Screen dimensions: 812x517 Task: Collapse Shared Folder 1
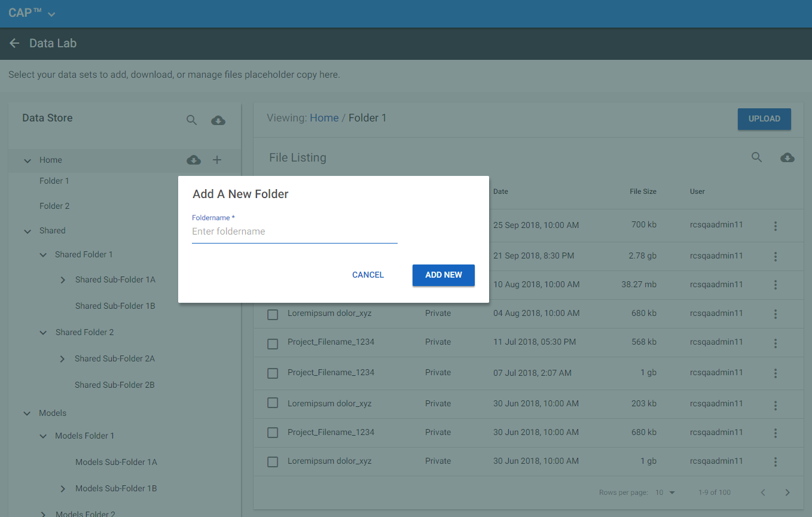coord(43,255)
